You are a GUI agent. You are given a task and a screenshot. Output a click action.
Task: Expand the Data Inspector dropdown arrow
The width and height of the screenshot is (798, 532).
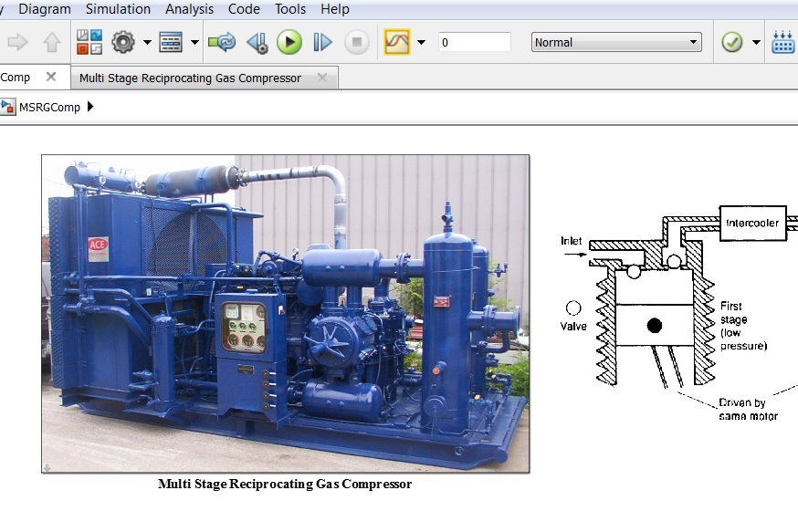click(421, 42)
